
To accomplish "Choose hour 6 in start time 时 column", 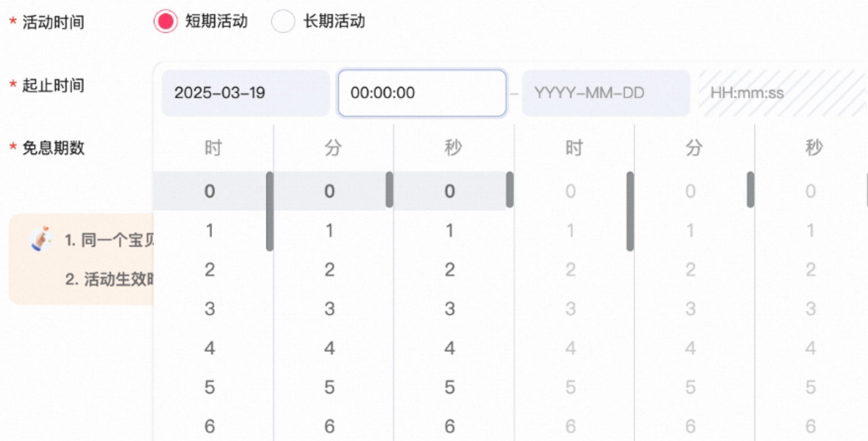I will (x=209, y=426).
